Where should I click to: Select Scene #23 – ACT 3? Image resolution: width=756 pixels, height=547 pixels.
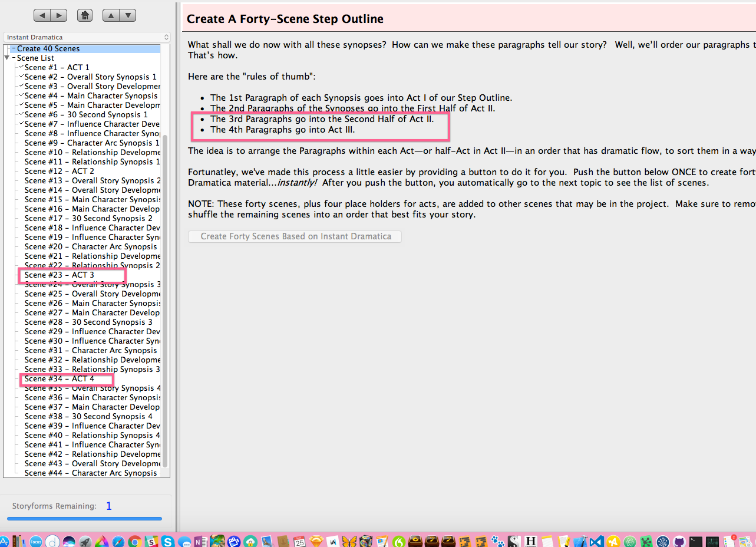tap(60, 275)
